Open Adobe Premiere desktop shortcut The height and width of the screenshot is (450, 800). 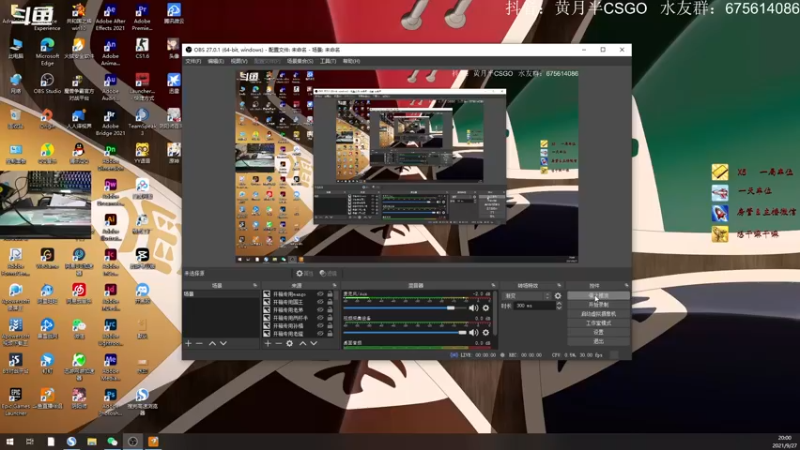click(x=142, y=16)
